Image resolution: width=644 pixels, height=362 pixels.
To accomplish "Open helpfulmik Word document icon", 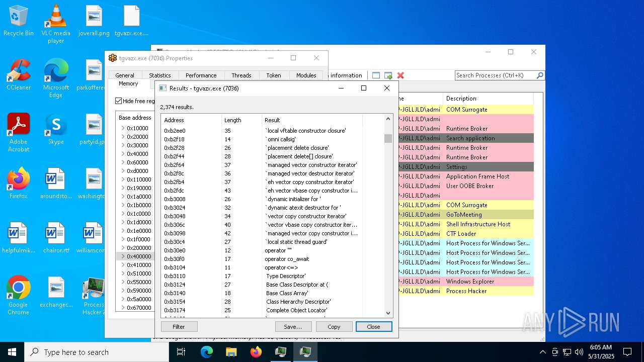I will 19,237.
